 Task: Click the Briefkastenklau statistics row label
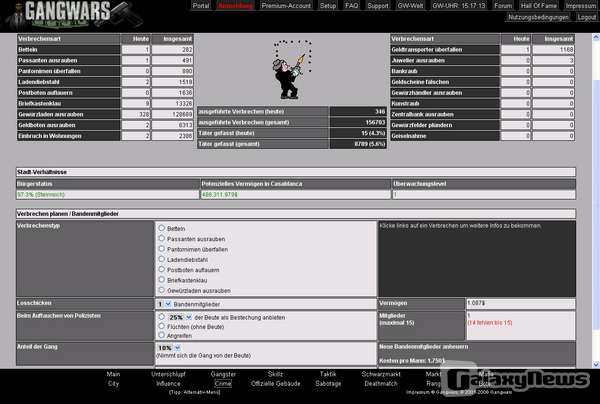coord(68,104)
